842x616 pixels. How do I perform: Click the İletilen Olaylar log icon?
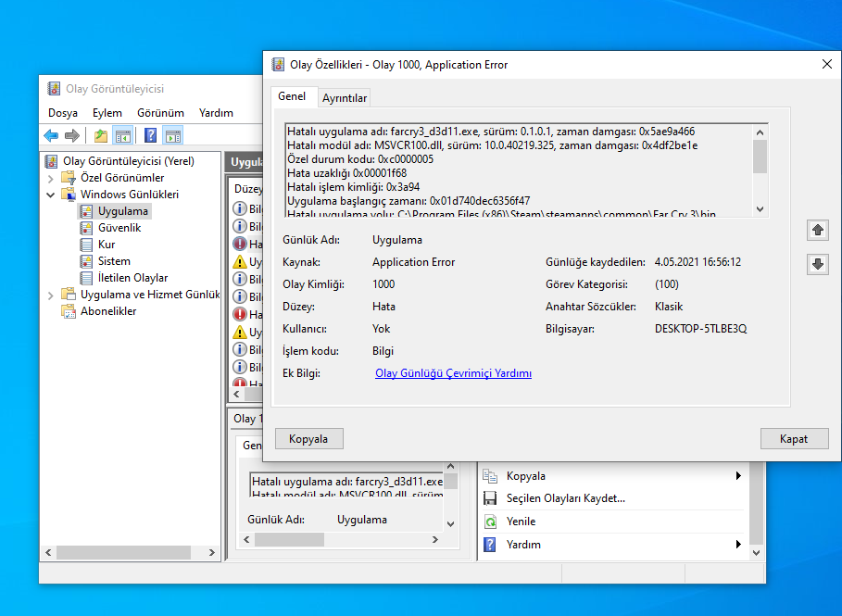click(86, 278)
